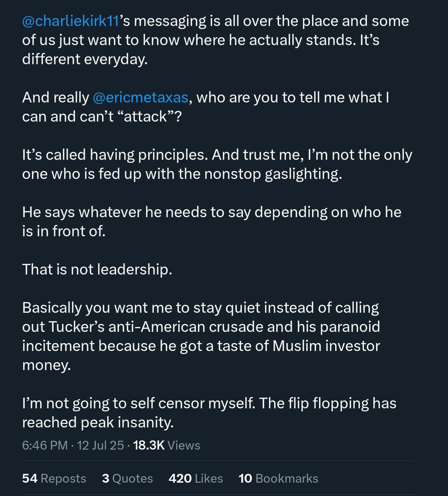This screenshot has height=496, width=448.
Task: Open the @ericmetaxas profile mention
Action: [141, 98]
